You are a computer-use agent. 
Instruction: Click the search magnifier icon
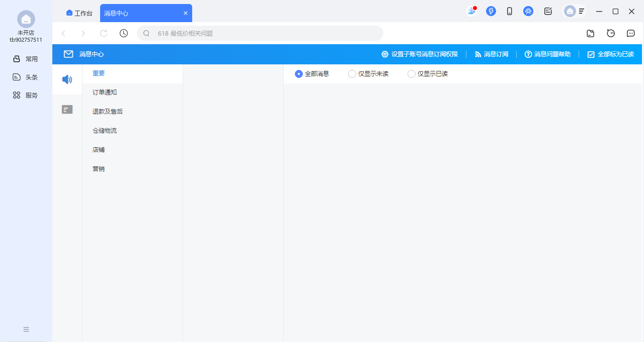(x=146, y=33)
